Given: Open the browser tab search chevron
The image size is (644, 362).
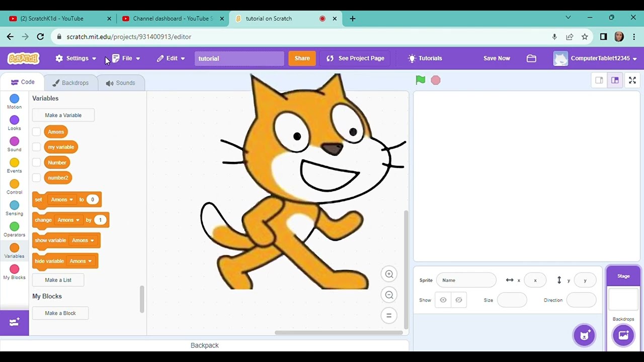Looking at the screenshot, I should click(568, 18).
